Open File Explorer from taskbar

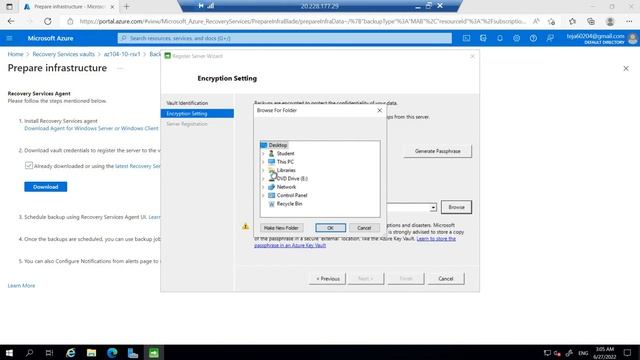point(91,353)
